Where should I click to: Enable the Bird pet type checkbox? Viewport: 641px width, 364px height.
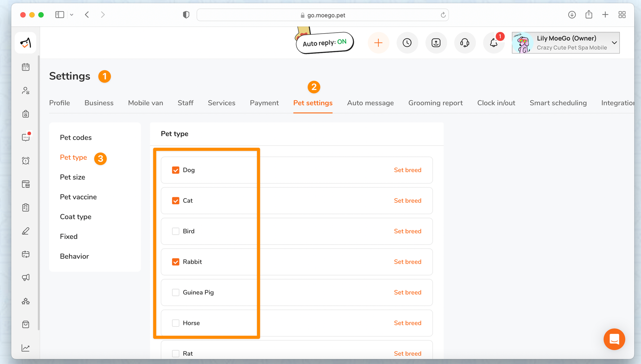click(x=176, y=231)
